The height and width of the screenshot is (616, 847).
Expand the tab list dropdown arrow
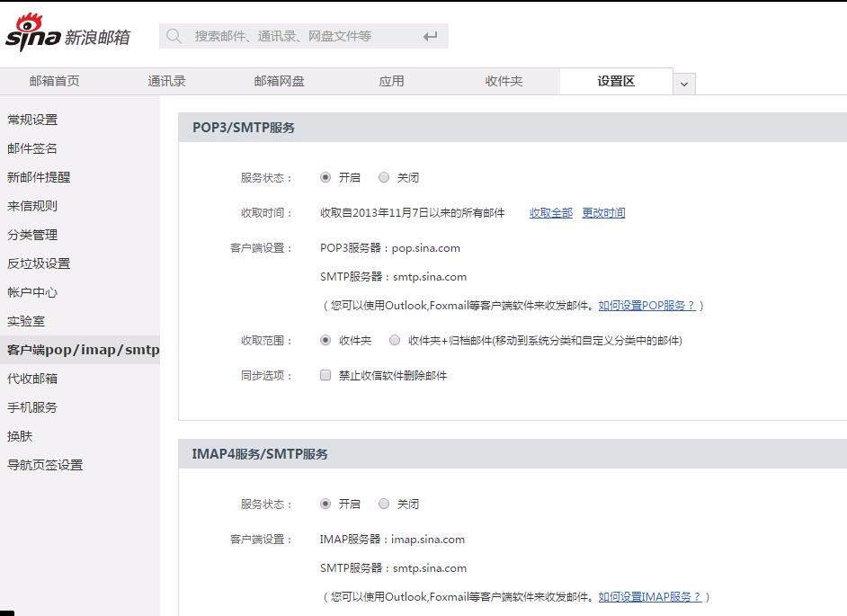point(684,84)
